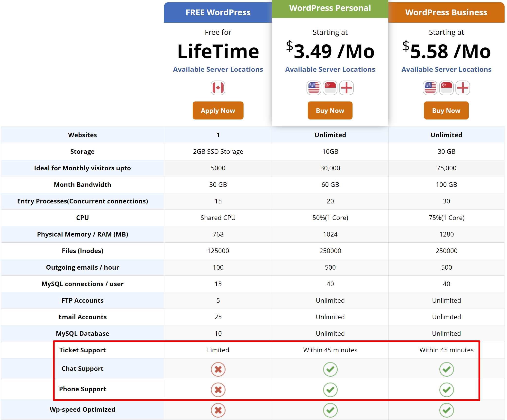Click the Wp-speed Optimized label
507x420 pixels.
click(82, 410)
